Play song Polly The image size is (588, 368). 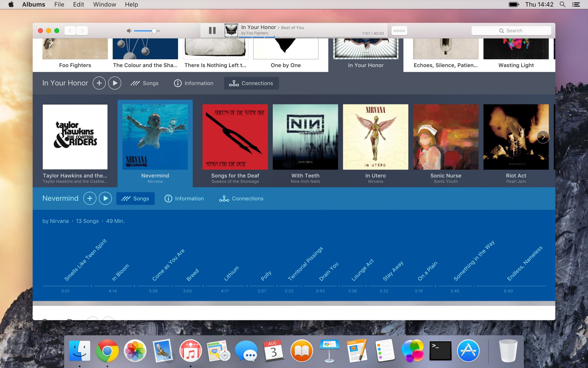click(x=266, y=276)
